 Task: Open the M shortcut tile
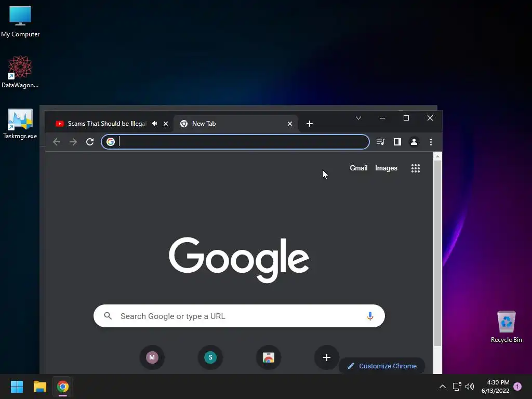(x=152, y=357)
